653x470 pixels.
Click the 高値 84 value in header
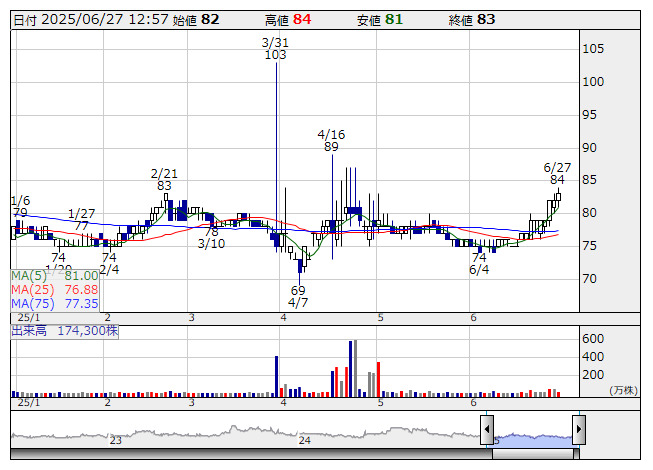(301, 19)
